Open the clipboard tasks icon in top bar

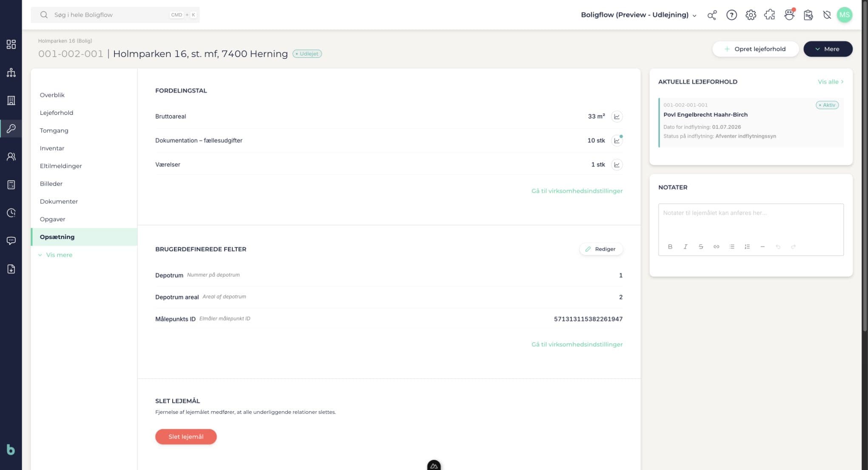(x=808, y=15)
